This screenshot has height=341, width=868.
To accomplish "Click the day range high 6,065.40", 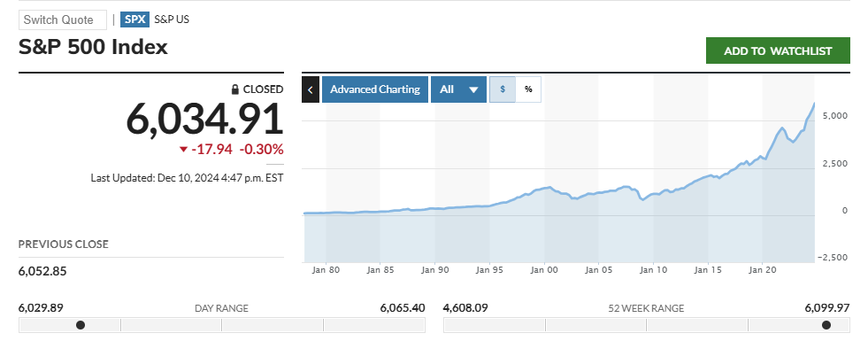I will (402, 307).
